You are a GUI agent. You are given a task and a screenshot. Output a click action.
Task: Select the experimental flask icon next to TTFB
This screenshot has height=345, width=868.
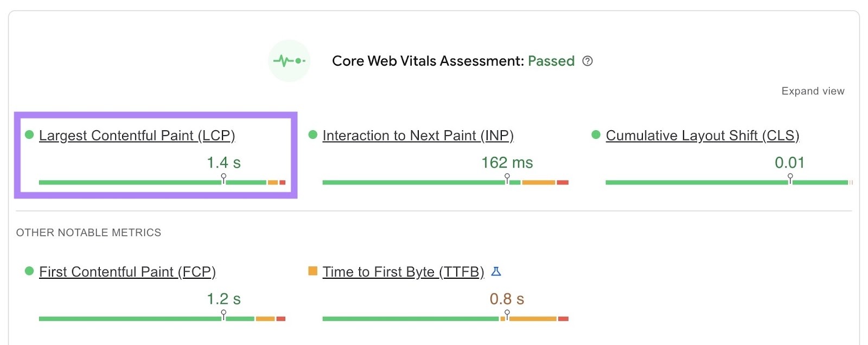(495, 271)
